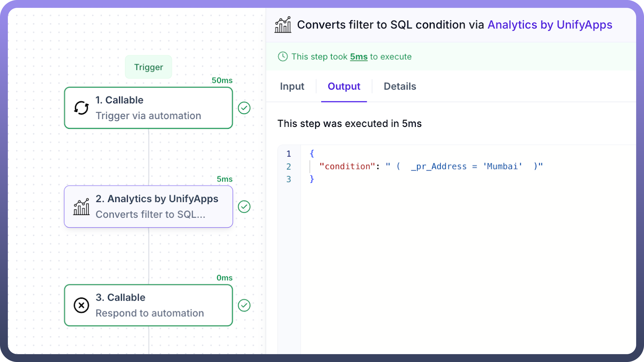Click line number 2 in code gutter
Viewport: 644px width, 362px height.
tap(288, 166)
